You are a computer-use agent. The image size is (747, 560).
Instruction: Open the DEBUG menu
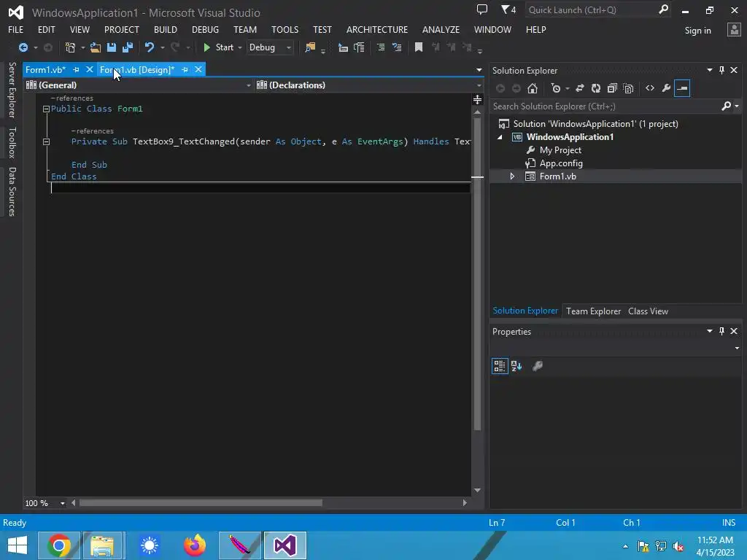coord(205,29)
